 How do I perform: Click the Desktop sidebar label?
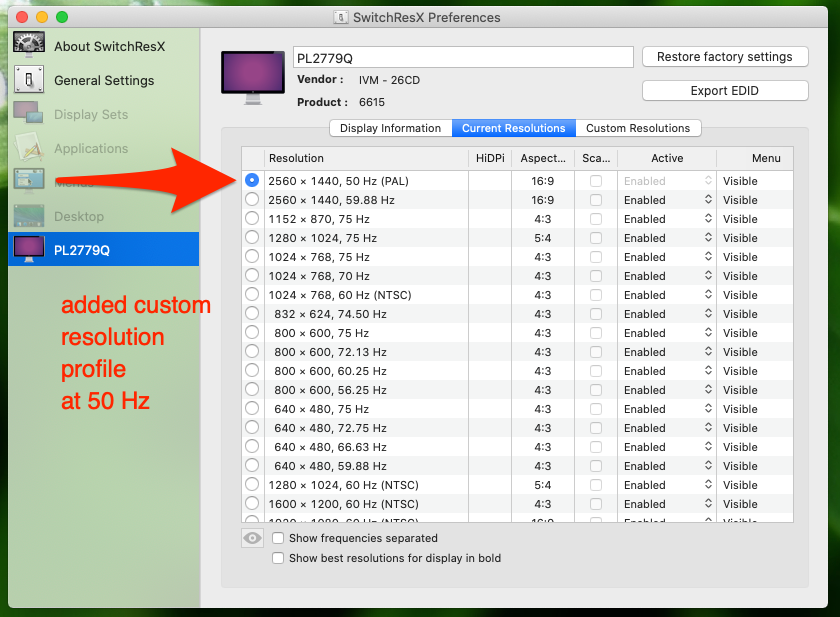pos(79,216)
